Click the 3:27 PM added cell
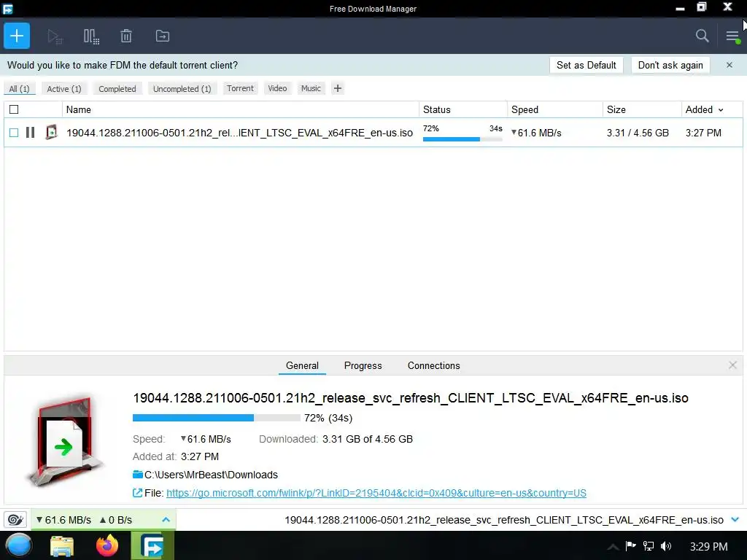This screenshot has width=747, height=560. point(703,133)
